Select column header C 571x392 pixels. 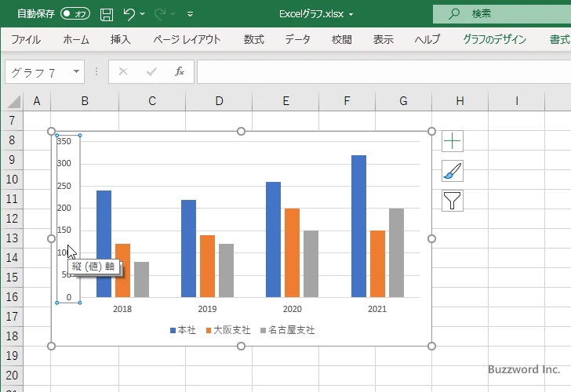click(x=152, y=101)
